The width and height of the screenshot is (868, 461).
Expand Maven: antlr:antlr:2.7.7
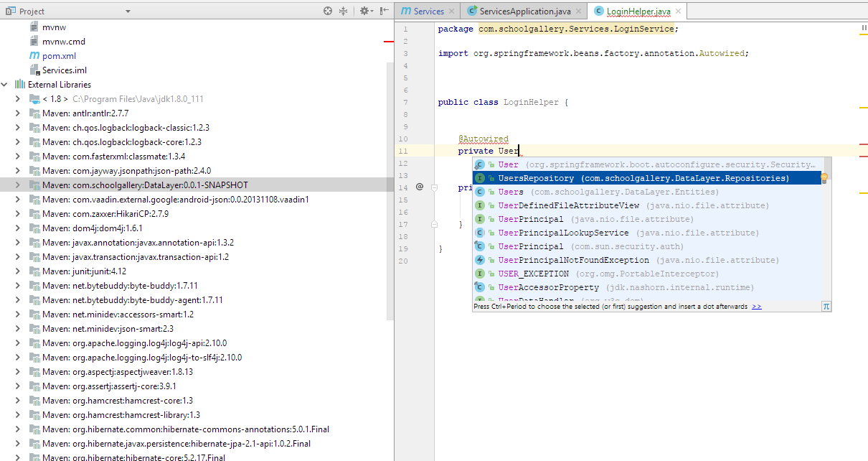pos(18,113)
